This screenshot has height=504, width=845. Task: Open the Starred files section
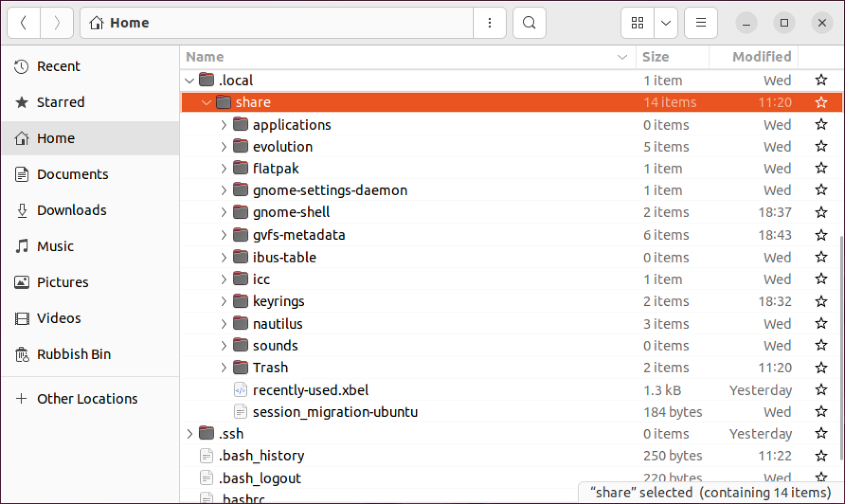[x=60, y=102]
